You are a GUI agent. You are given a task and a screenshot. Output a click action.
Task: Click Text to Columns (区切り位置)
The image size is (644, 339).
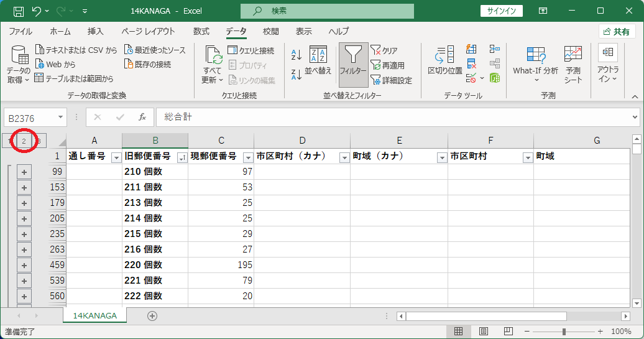pos(445,60)
